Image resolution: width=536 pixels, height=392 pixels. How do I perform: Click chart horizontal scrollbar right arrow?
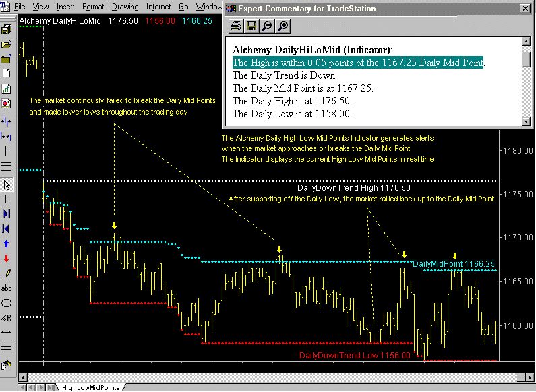coord(529,377)
